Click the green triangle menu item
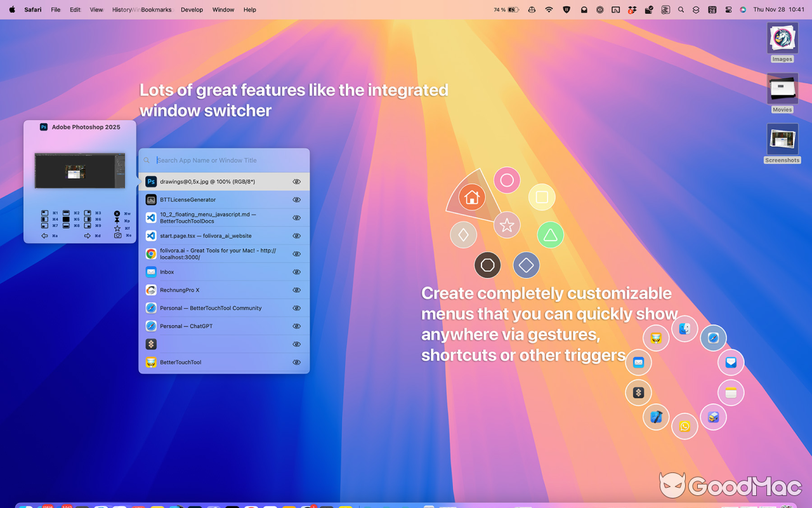This screenshot has height=508, width=812. [550, 234]
